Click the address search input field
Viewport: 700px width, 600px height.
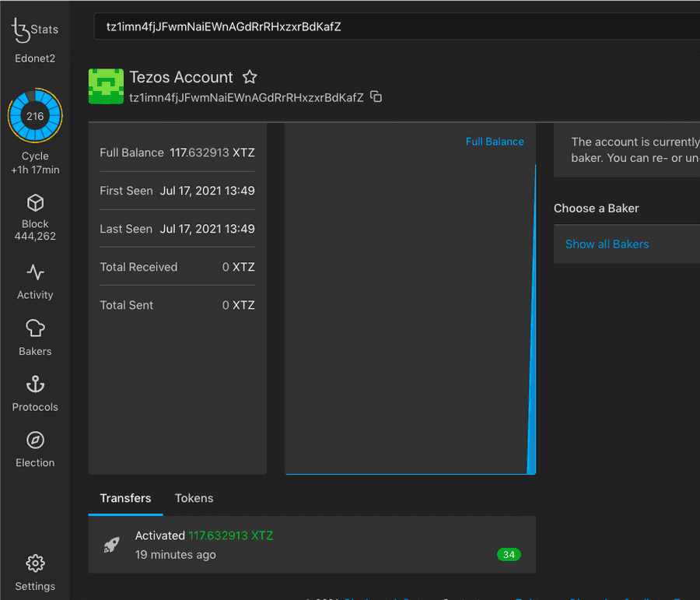397,26
